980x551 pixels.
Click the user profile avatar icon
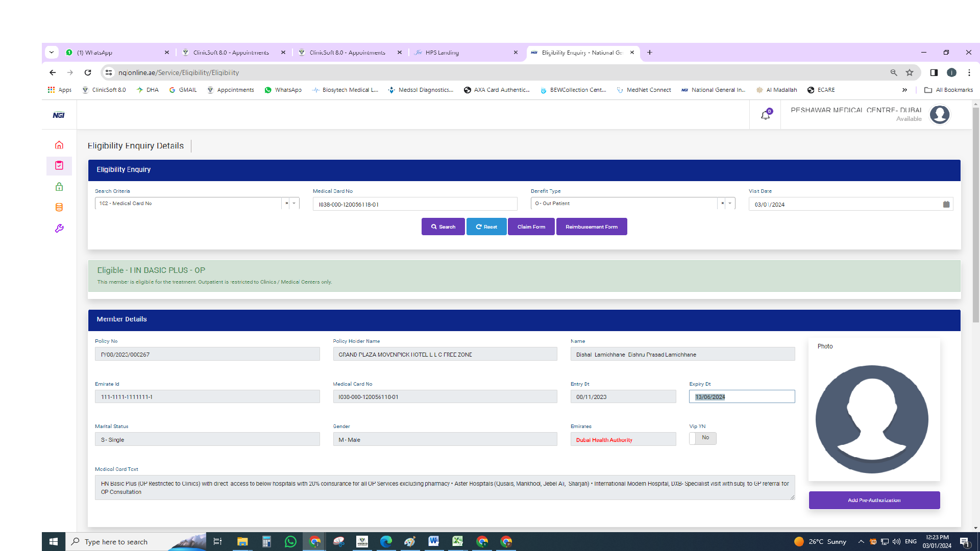[939, 115]
